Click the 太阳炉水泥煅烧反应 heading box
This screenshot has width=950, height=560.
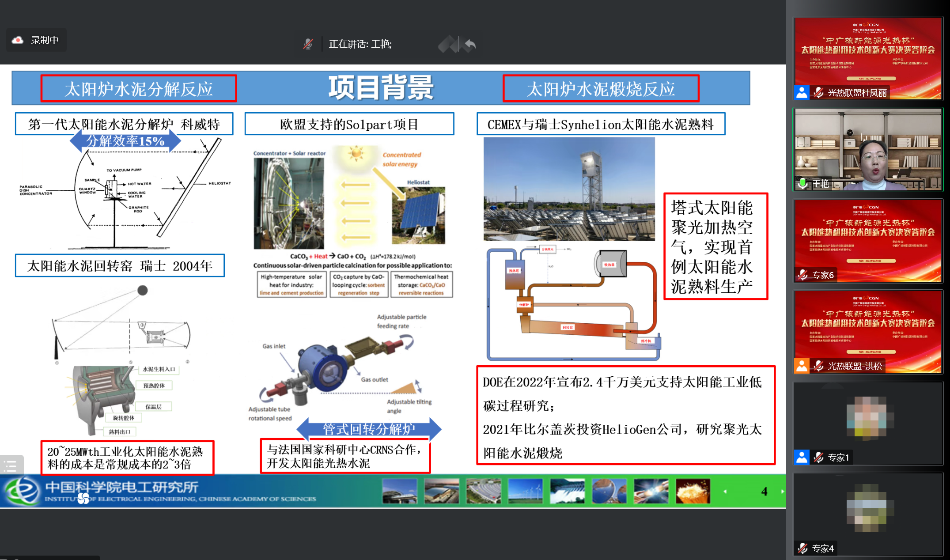point(601,89)
